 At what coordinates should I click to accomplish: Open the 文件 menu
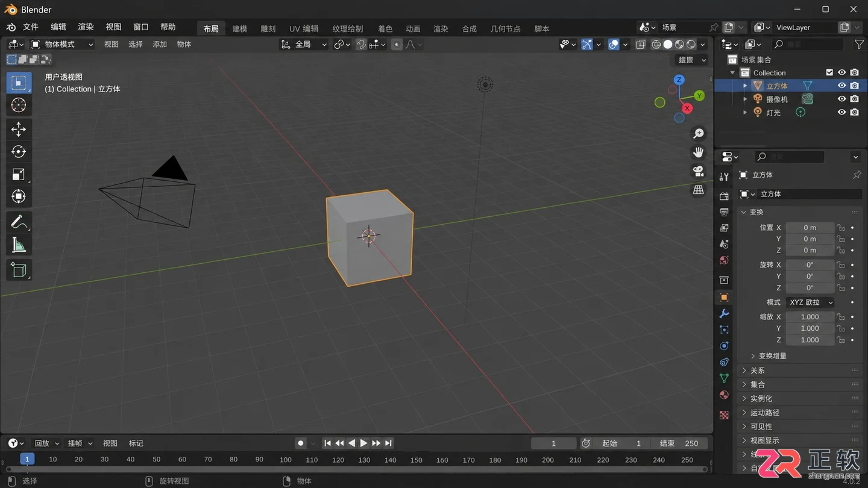(x=30, y=27)
